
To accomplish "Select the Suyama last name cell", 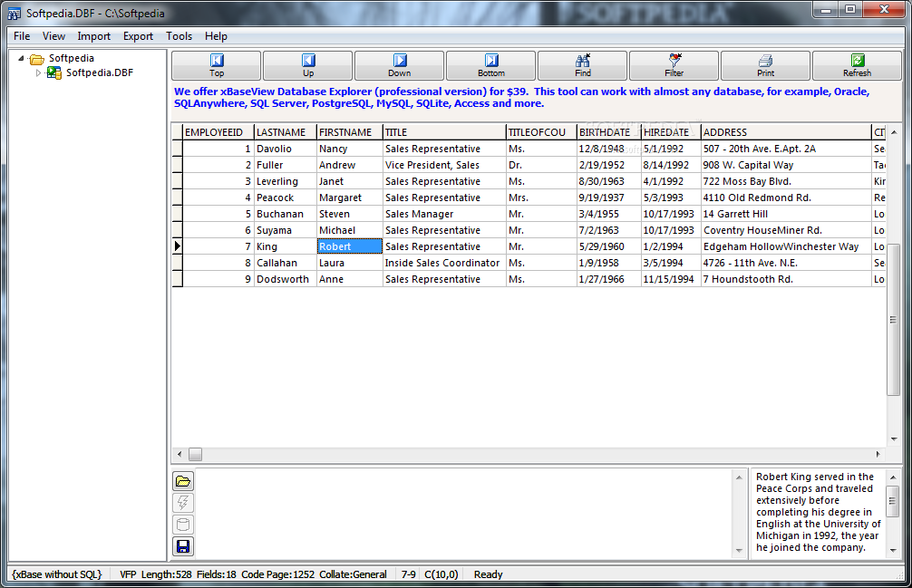I will pos(286,230).
